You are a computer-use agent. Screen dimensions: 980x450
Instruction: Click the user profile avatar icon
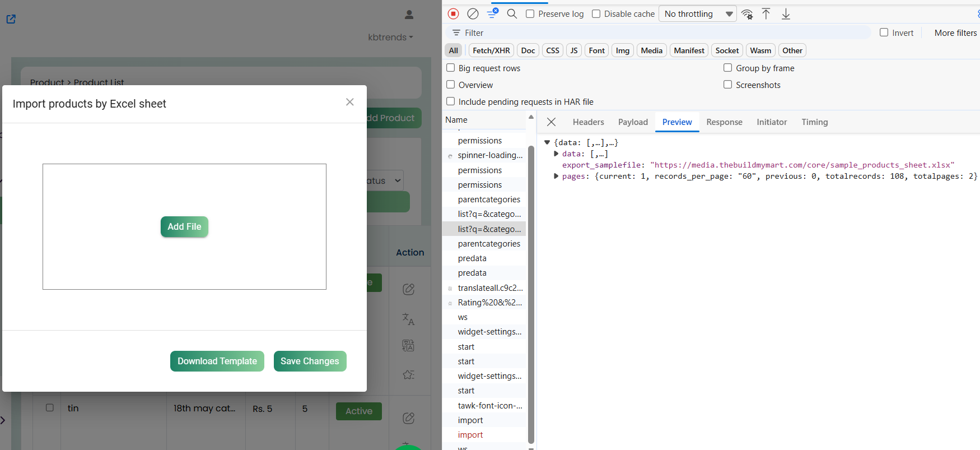pos(409,15)
